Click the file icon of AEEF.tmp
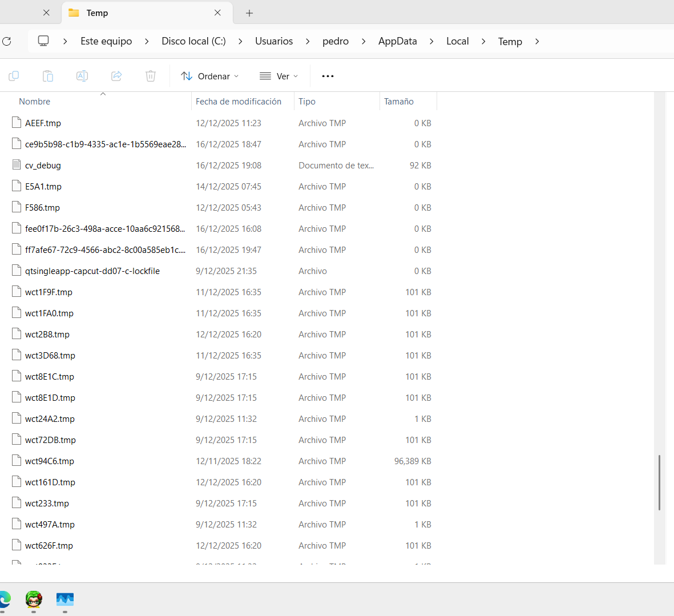Viewport: 674px width, 616px height. [x=17, y=123]
